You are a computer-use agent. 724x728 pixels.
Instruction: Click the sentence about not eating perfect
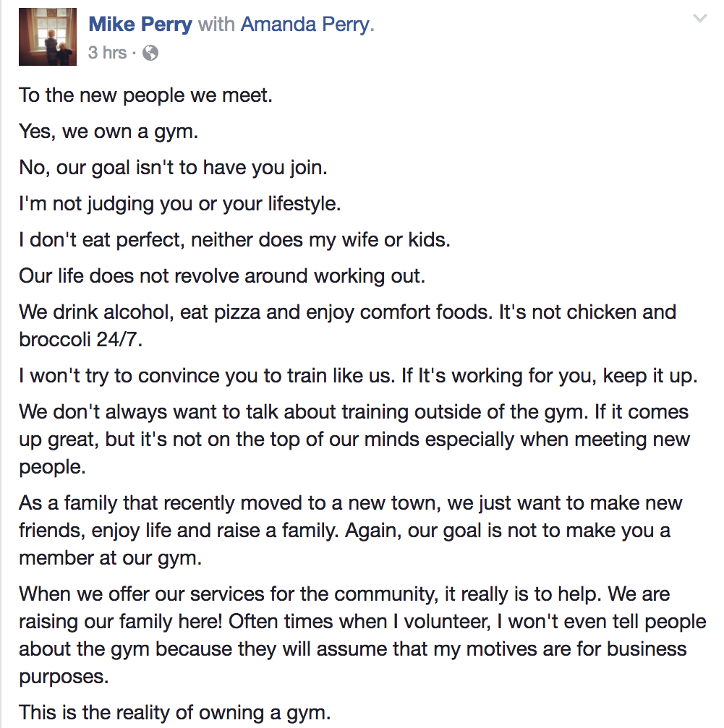[234, 240]
